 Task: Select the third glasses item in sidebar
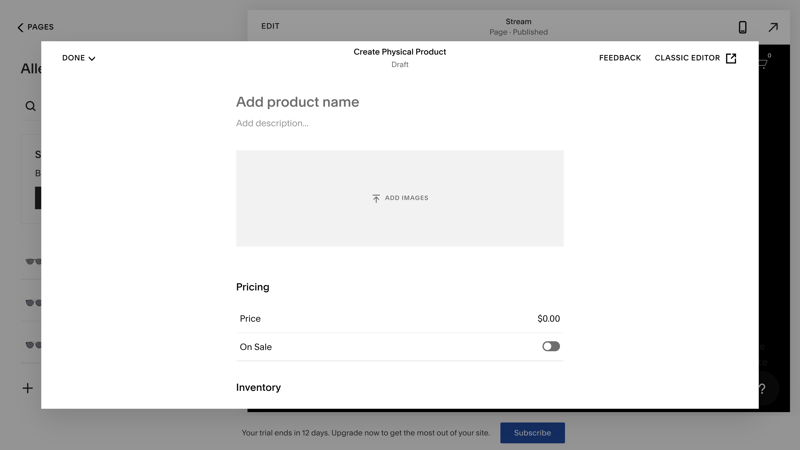pyautogui.click(x=33, y=345)
